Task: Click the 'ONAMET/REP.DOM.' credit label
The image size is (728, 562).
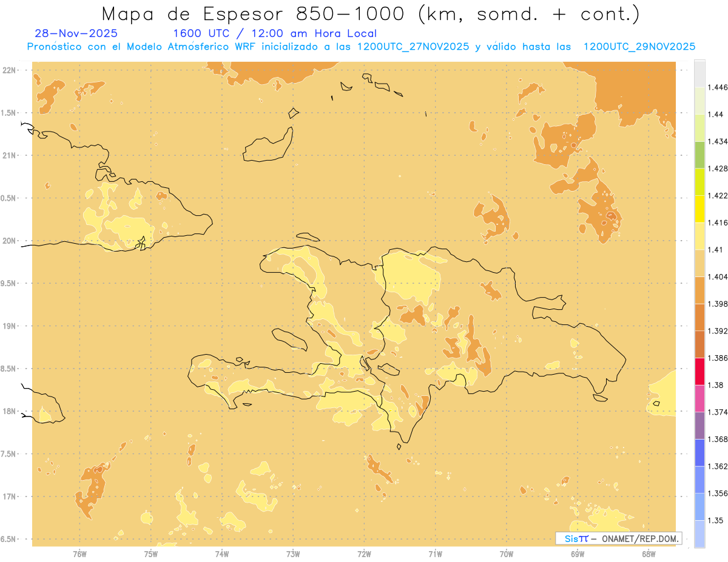Action: tap(640, 538)
